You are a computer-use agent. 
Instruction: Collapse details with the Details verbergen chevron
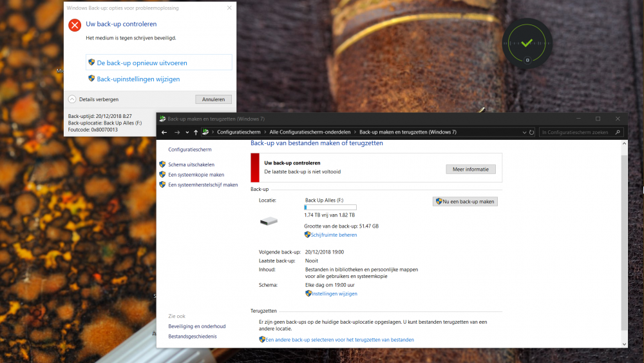(x=72, y=99)
